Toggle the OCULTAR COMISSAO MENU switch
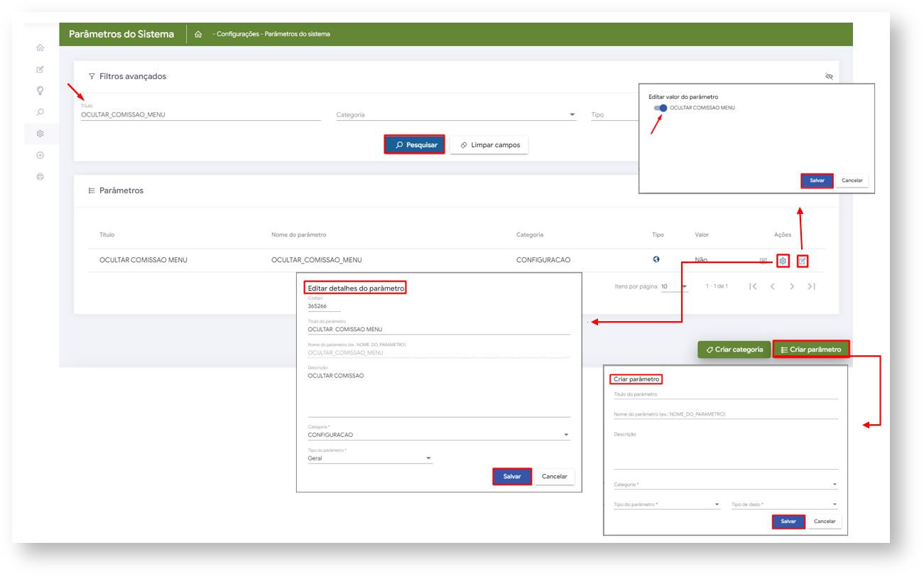Screen dimensions: 924x577 click(x=661, y=108)
